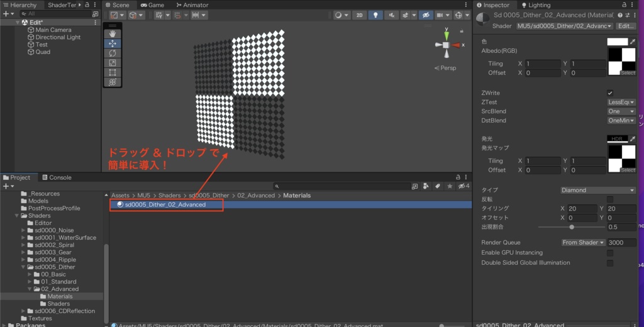Click the HDR 発光 color swatch
The image size is (644, 327).
tap(618, 139)
